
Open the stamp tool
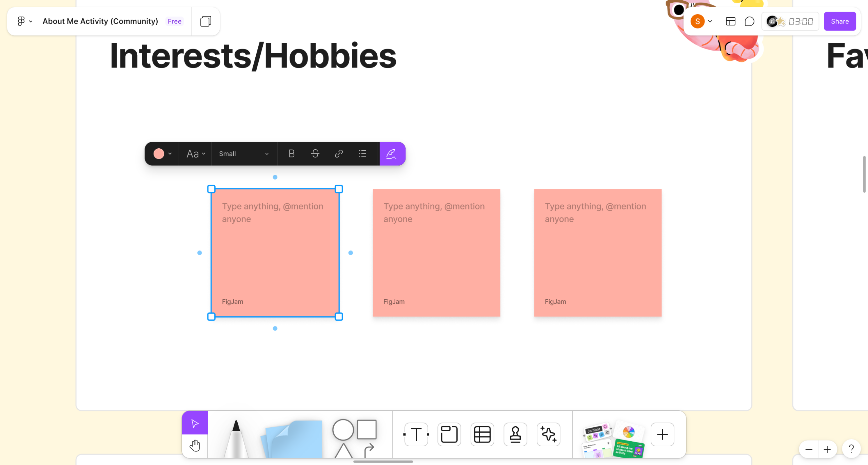point(515,434)
